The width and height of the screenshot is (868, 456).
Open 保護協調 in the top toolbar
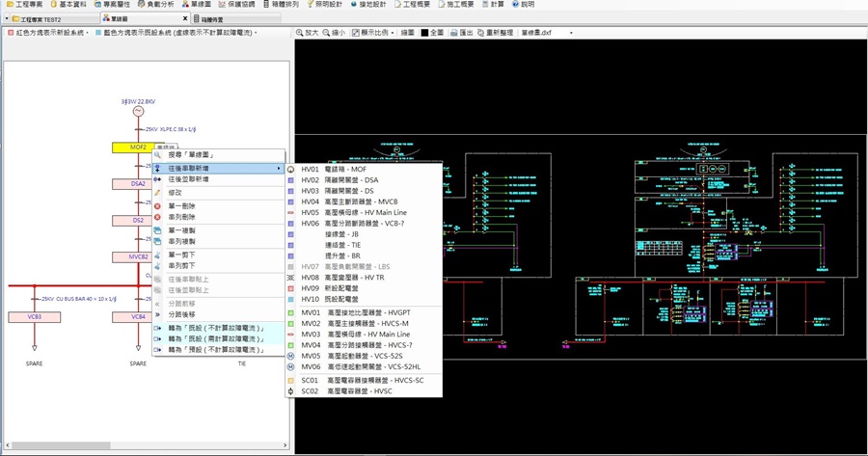click(x=237, y=4)
